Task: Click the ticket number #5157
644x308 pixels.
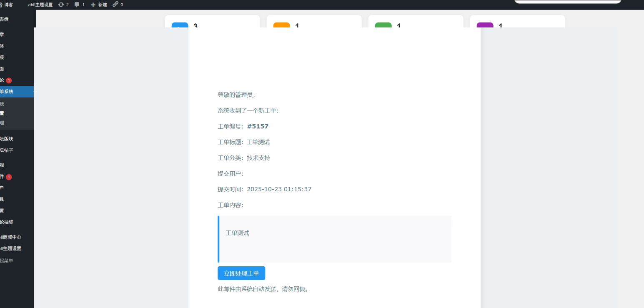Action: tap(258, 126)
